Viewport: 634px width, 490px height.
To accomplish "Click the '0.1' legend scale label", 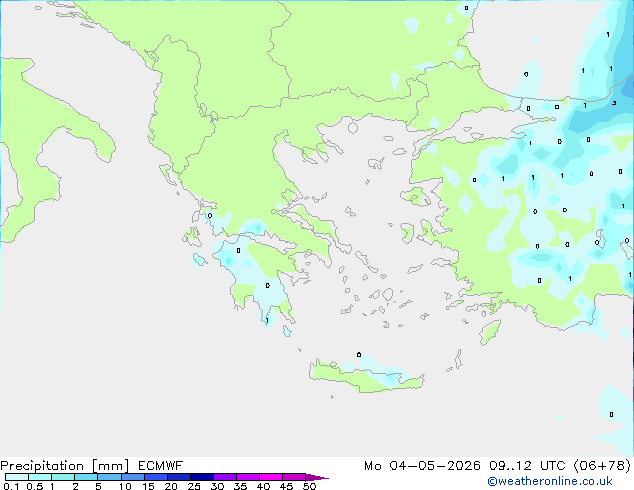I will [11, 486].
